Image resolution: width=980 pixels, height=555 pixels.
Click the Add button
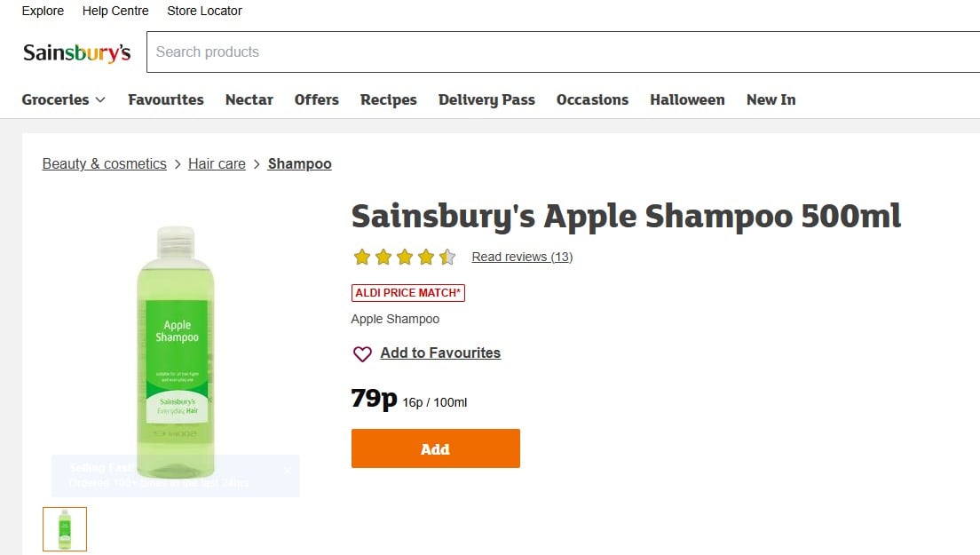[x=435, y=448]
